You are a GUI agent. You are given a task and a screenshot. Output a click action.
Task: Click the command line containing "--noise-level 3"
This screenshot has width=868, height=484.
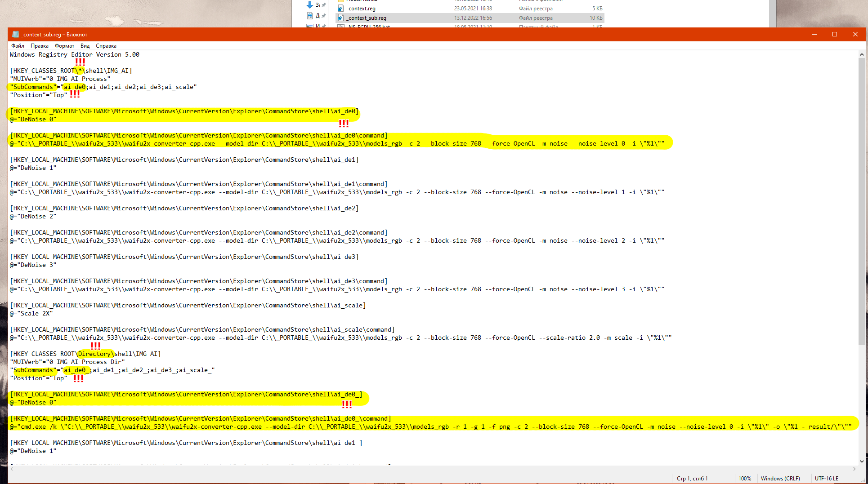tap(337, 289)
